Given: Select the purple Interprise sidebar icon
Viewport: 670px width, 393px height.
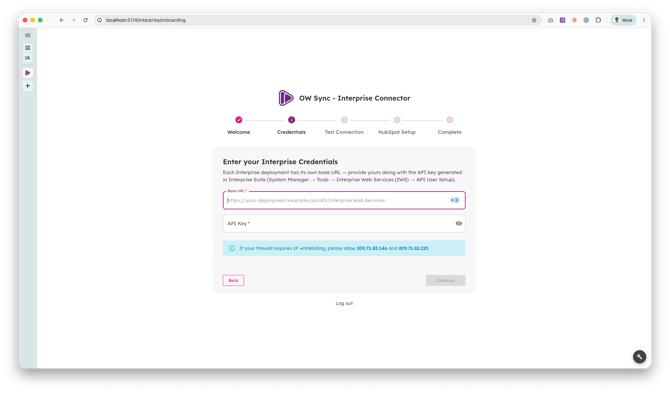Looking at the screenshot, I should [27, 73].
